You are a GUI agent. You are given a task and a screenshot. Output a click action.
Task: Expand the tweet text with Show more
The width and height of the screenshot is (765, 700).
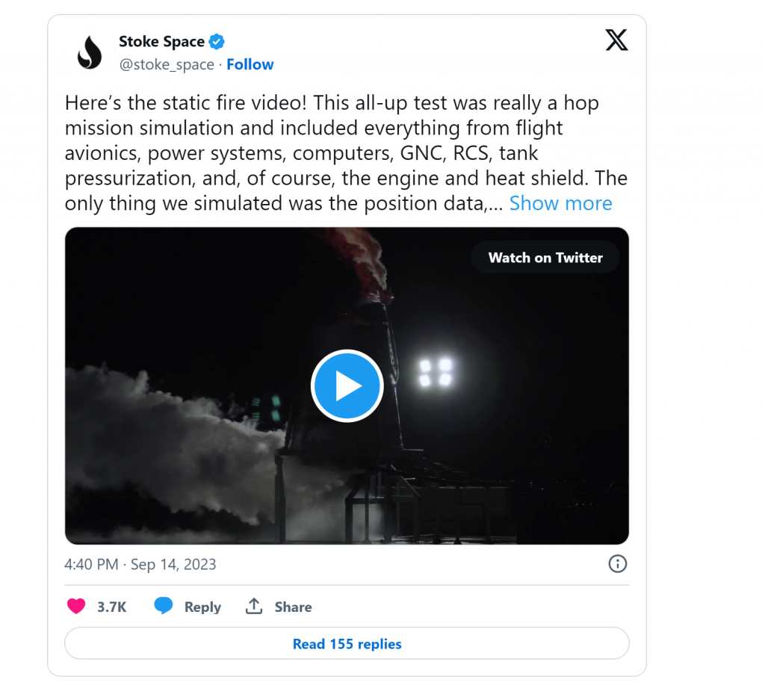560,203
